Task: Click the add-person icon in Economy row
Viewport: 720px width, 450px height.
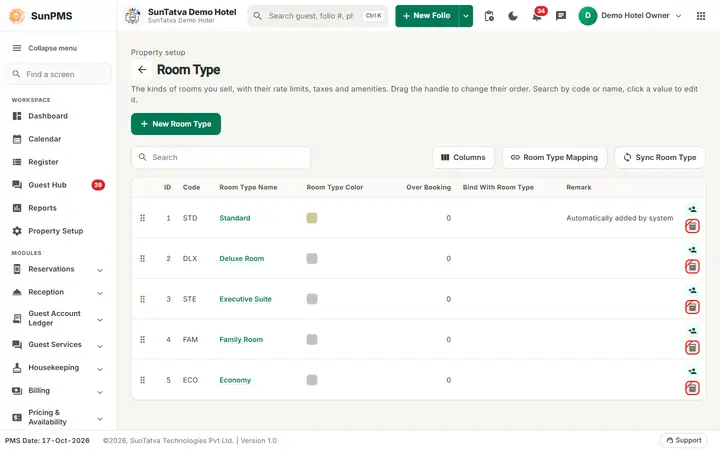Action: [x=692, y=371]
